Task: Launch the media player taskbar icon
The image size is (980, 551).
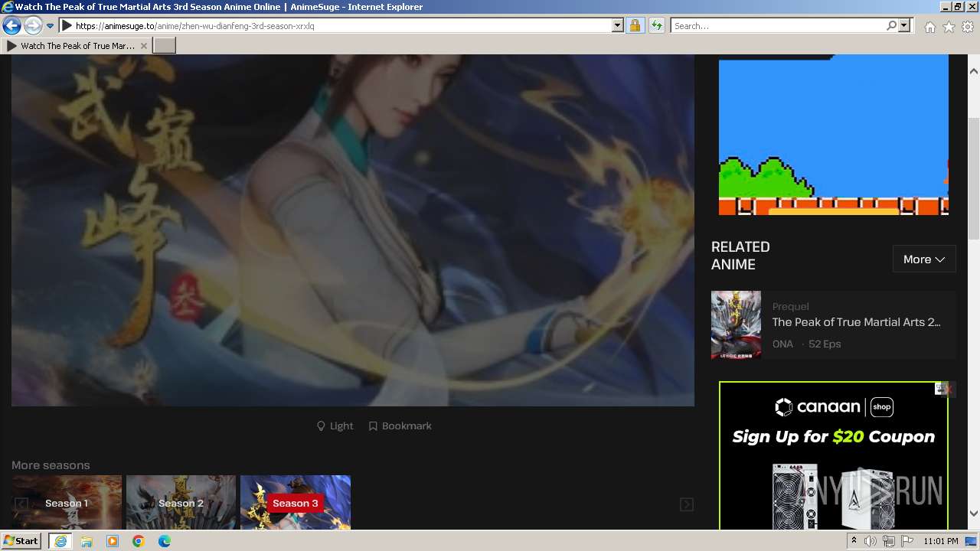Action: point(113,541)
